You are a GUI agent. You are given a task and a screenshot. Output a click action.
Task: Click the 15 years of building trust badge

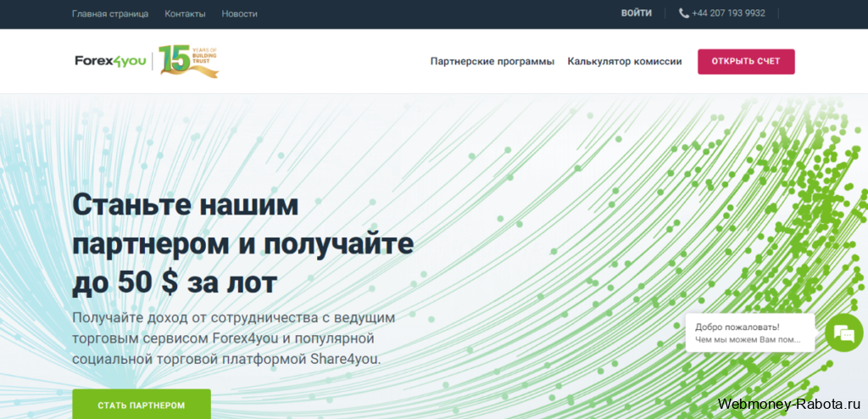click(189, 61)
